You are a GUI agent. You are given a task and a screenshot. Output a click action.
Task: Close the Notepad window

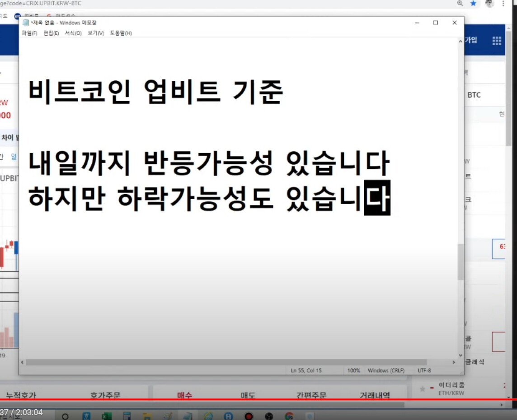click(454, 23)
